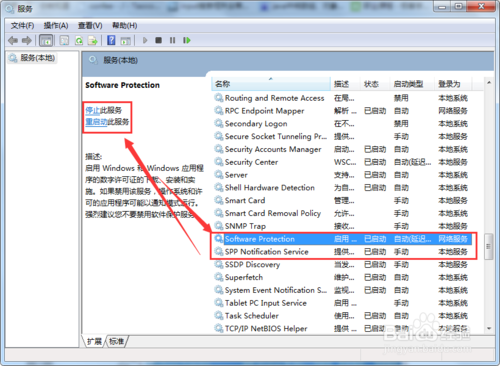
Task: Sort by the 启动类型 column header
Action: tap(412, 84)
